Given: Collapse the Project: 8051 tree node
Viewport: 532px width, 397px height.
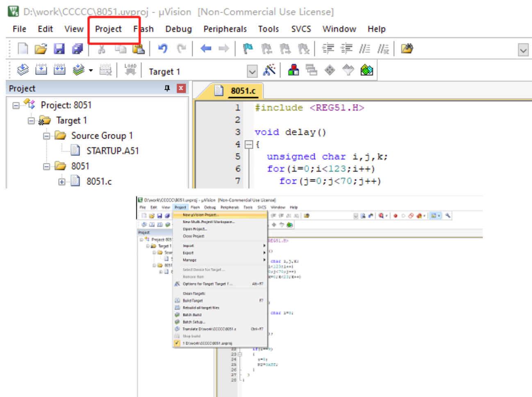Looking at the screenshot, I should click(16, 105).
